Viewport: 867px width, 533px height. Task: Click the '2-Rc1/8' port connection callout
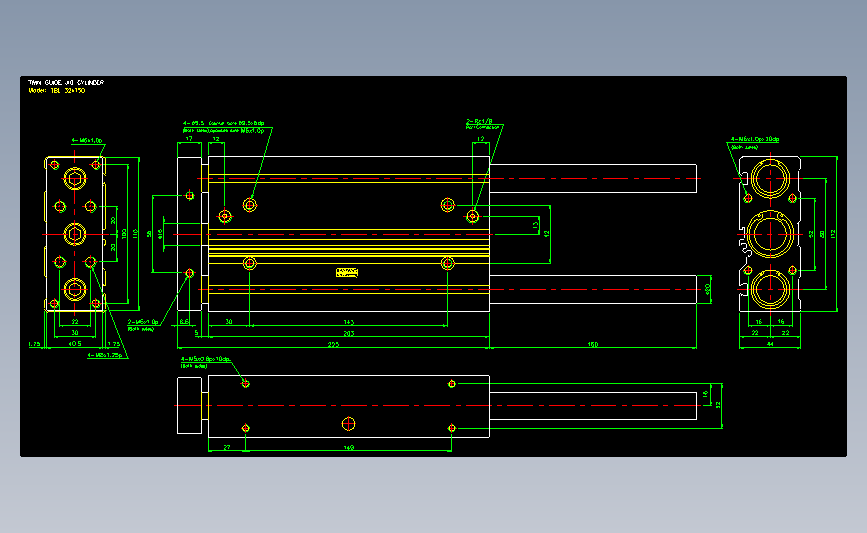pos(479,121)
